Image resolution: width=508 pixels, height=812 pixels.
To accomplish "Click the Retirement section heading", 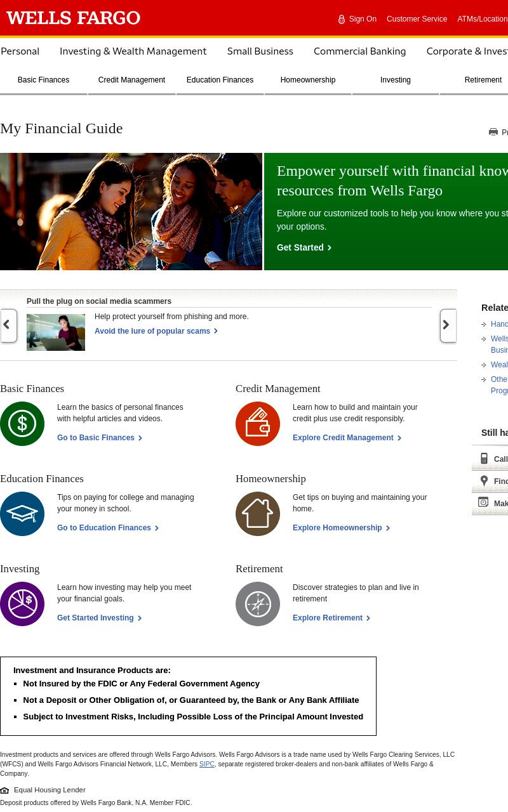I will click(259, 569).
